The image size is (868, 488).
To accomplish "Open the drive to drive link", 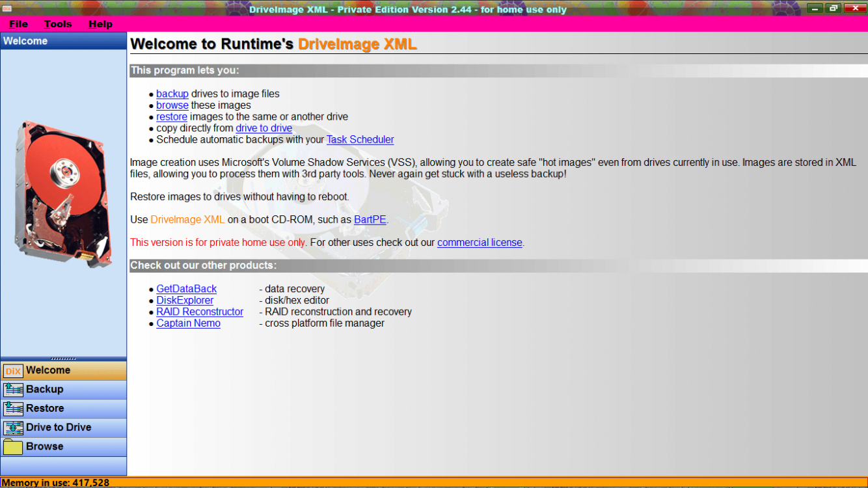I will coord(264,128).
